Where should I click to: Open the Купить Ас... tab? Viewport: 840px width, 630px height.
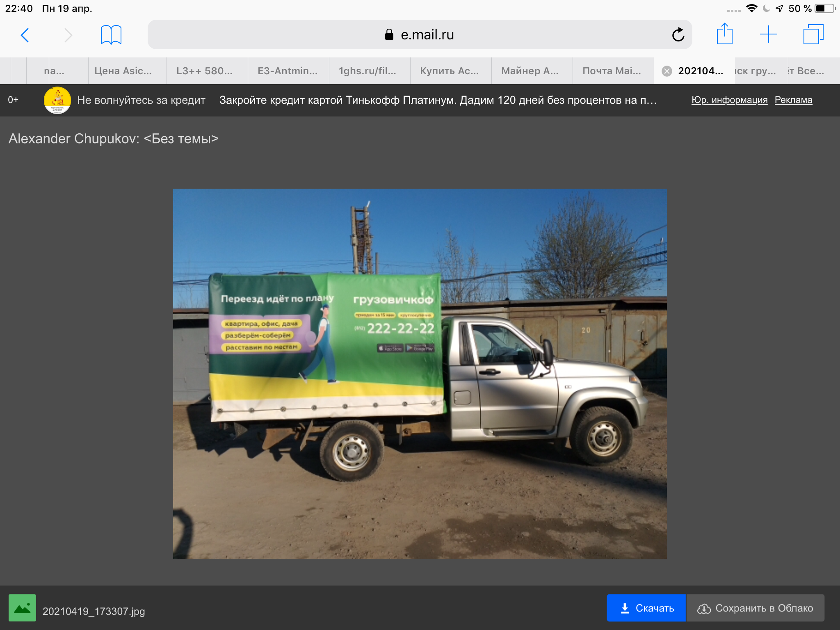click(449, 71)
